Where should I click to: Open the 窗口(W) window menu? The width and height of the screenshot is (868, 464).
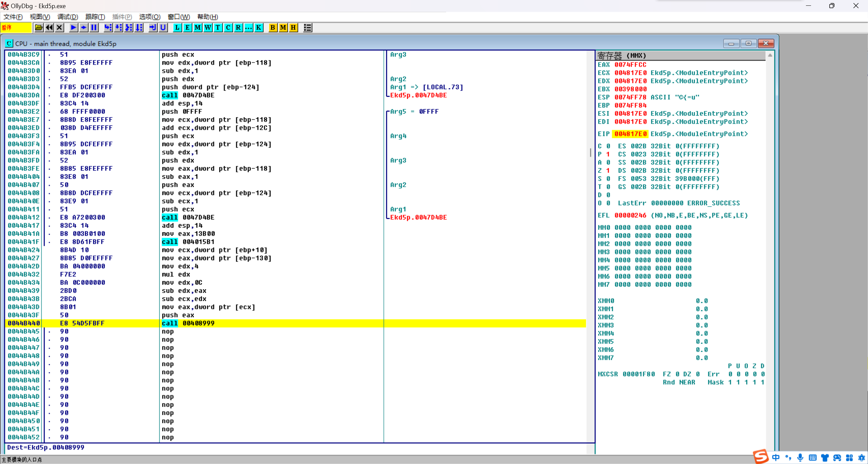coord(179,17)
